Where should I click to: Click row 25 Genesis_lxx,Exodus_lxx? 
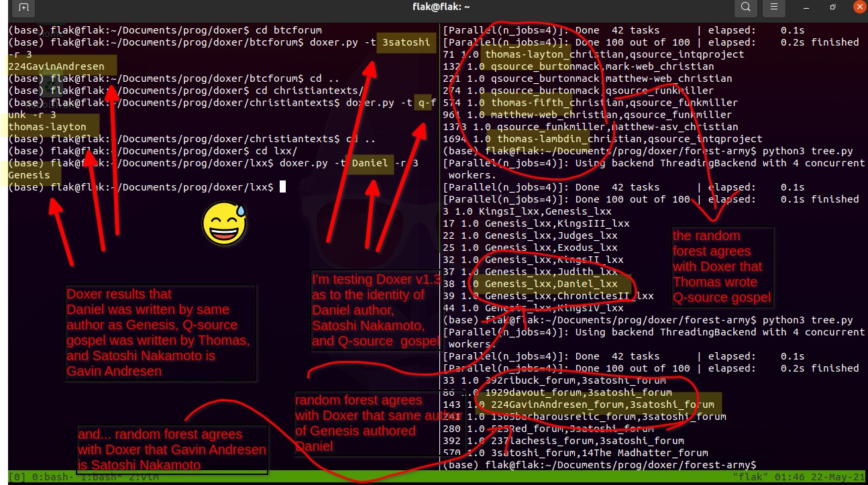pos(530,248)
